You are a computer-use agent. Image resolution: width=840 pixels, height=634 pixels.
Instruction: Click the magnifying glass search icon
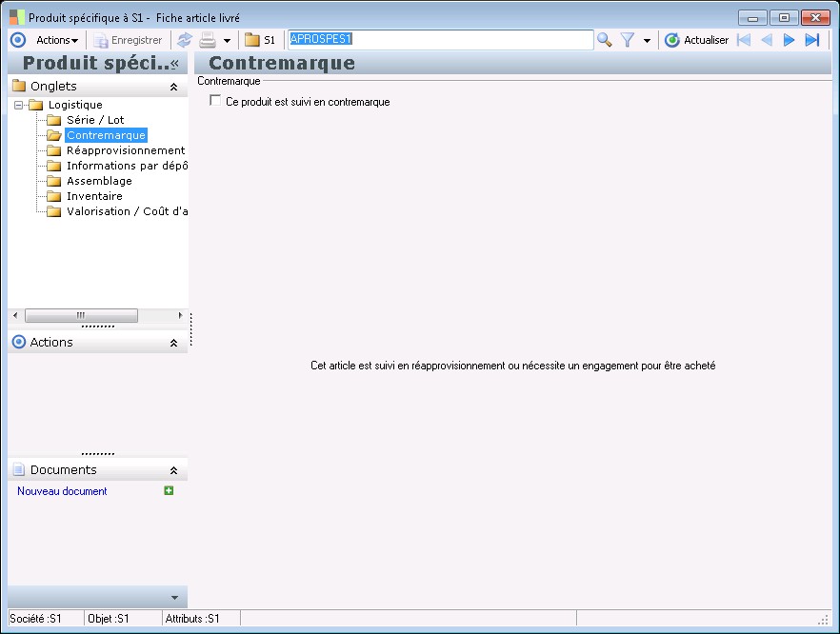pos(604,40)
